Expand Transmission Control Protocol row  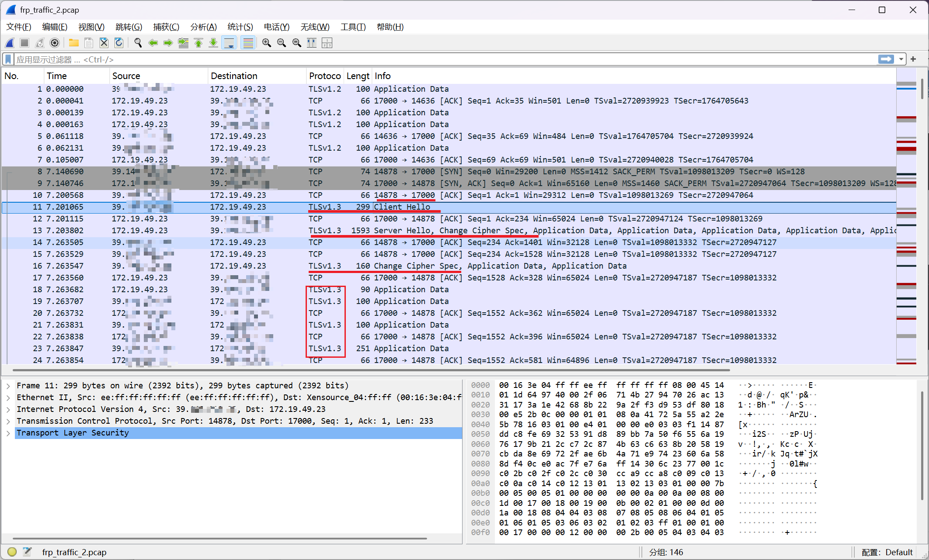click(8, 422)
